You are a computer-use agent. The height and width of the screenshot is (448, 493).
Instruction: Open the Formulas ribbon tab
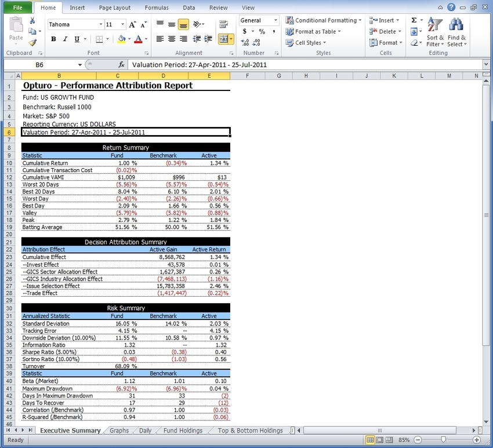[x=157, y=8]
